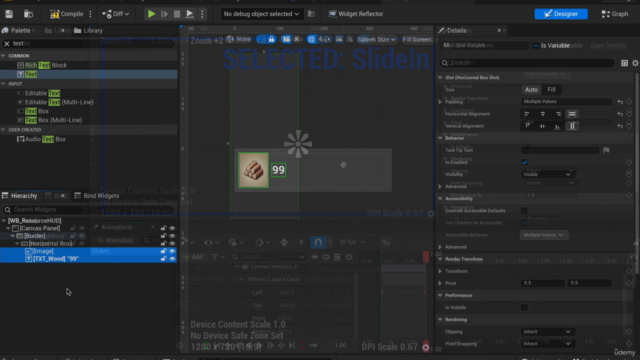Expand the Padding property
This screenshot has width=640, height=360.
[x=440, y=102]
